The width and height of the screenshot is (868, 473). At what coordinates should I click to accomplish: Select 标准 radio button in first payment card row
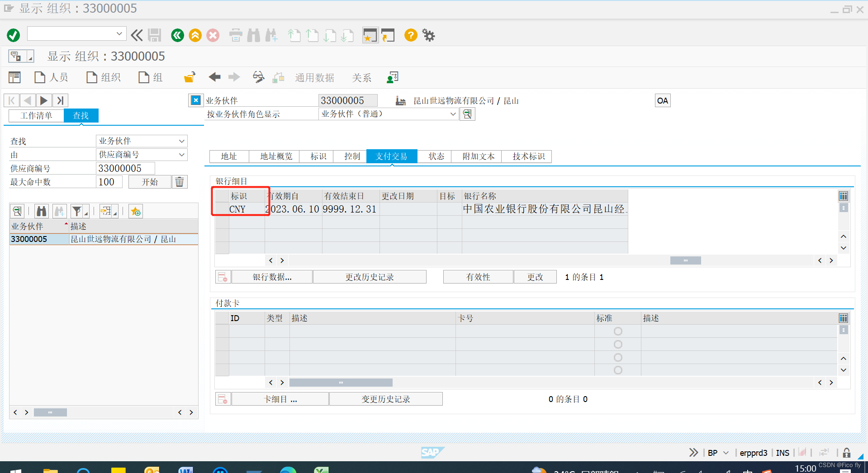click(618, 331)
